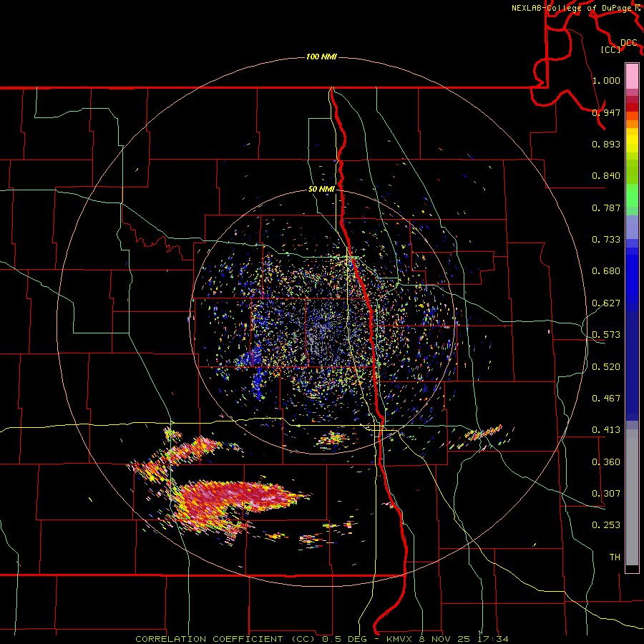644x644 pixels.
Task: Click the 0.787 scale value
Action: click(606, 208)
